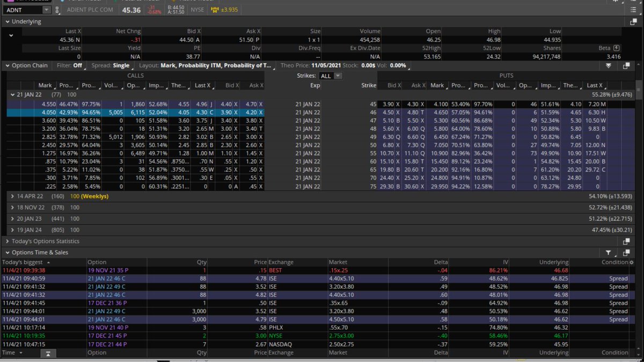Click the 46 strike call bid 3.90
Image resolution: width=644 pixels, height=362 pixels.
point(229,113)
